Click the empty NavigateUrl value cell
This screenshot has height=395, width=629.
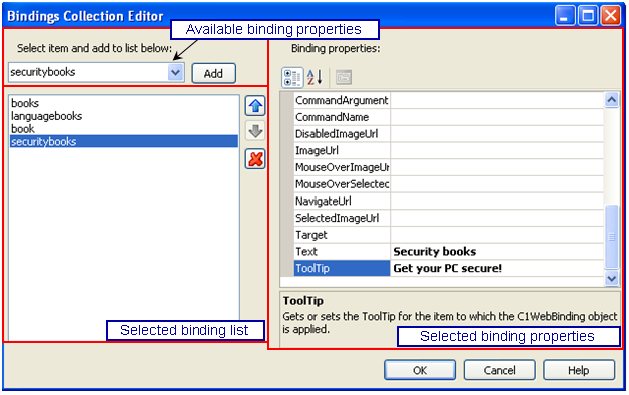click(497, 201)
